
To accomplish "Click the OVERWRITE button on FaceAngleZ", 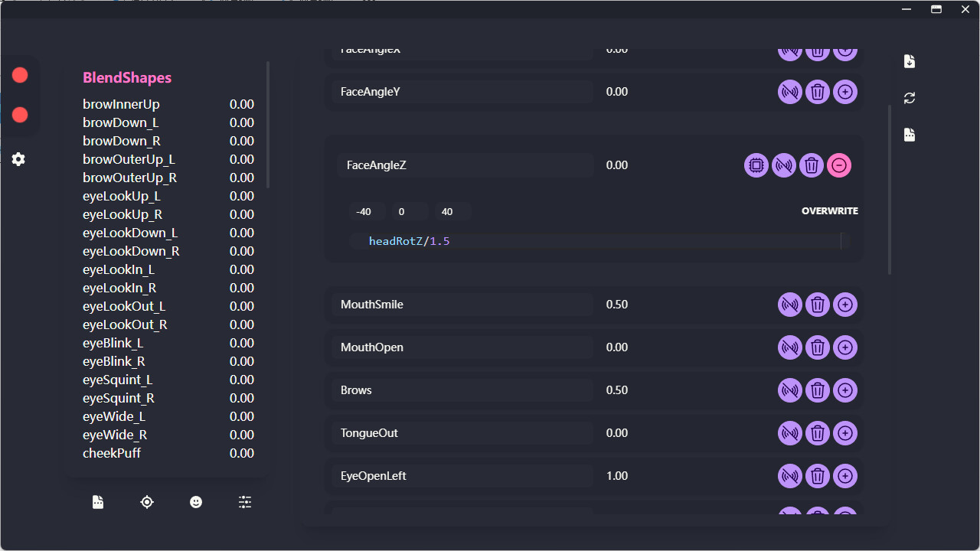I will (x=830, y=210).
